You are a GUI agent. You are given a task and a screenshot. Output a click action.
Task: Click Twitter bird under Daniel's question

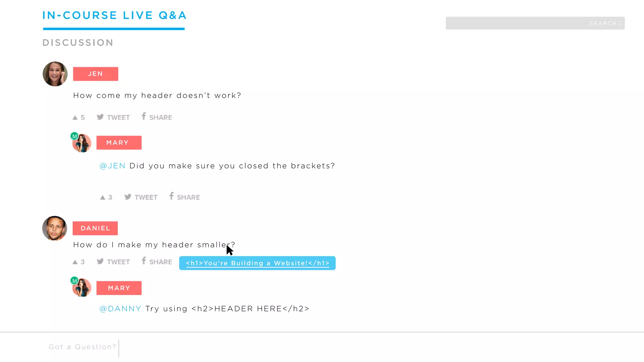100,261
